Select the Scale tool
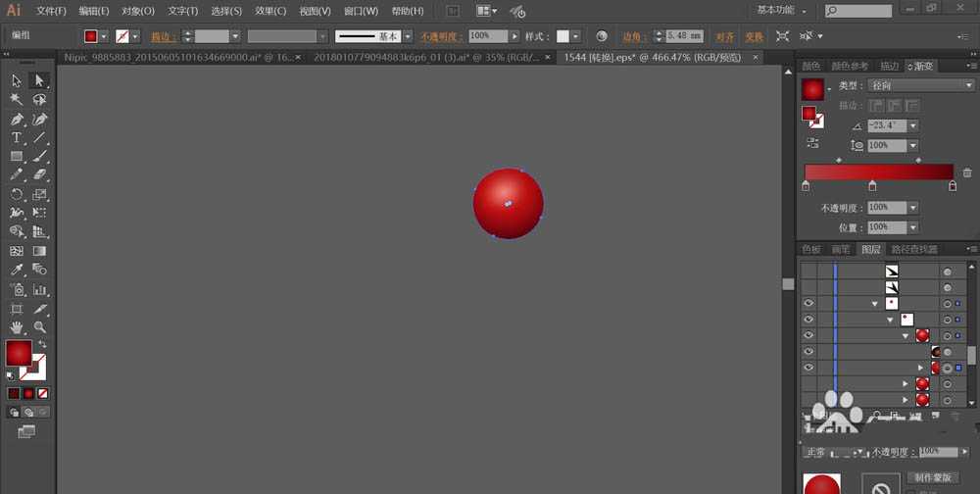Image resolution: width=980 pixels, height=494 pixels. point(39,194)
